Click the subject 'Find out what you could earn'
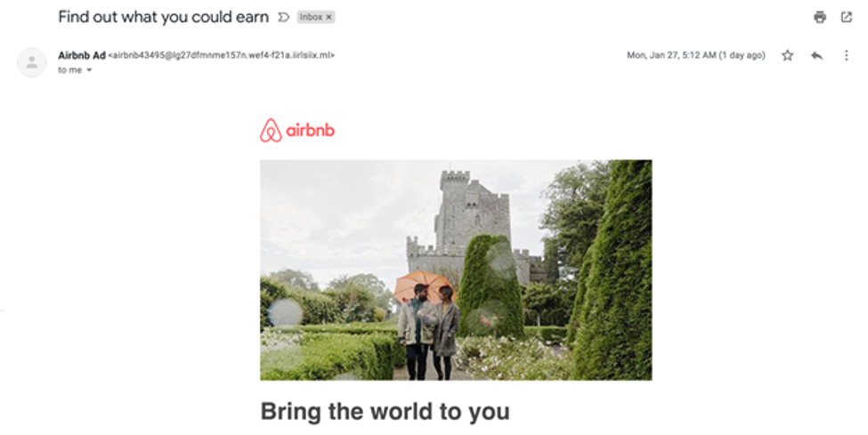This screenshot has width=868, height=435. point(163,17)
